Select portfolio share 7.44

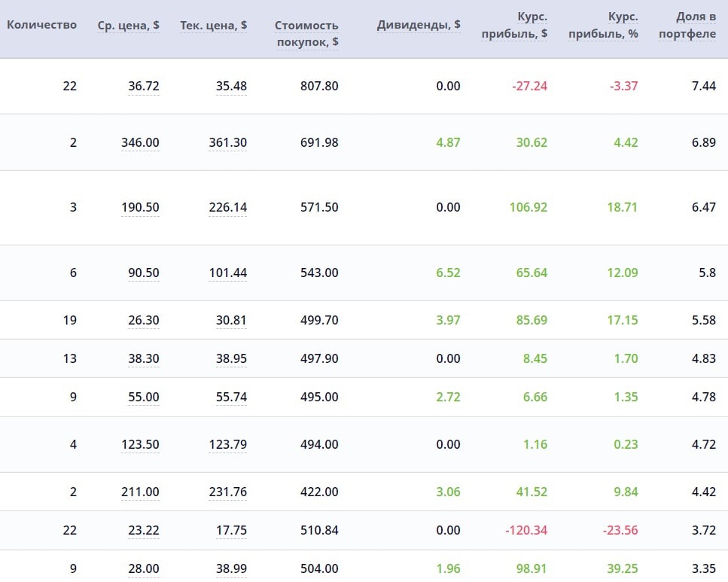click(x=704, y=86)
